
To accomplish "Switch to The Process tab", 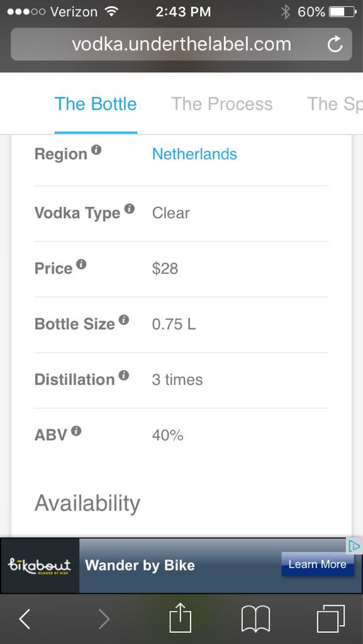I will pyautogui.click(x=221, y=104).
